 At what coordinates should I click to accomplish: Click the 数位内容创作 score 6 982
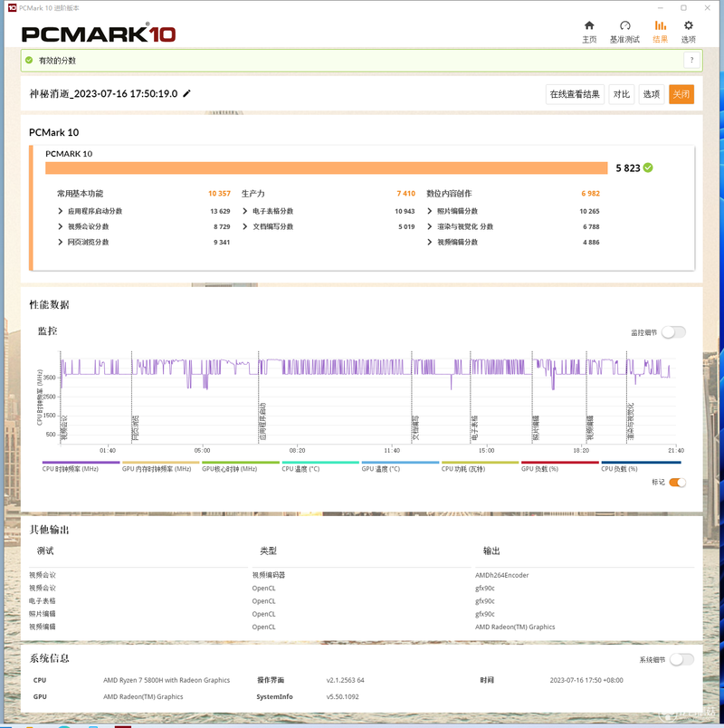point(590,193)
